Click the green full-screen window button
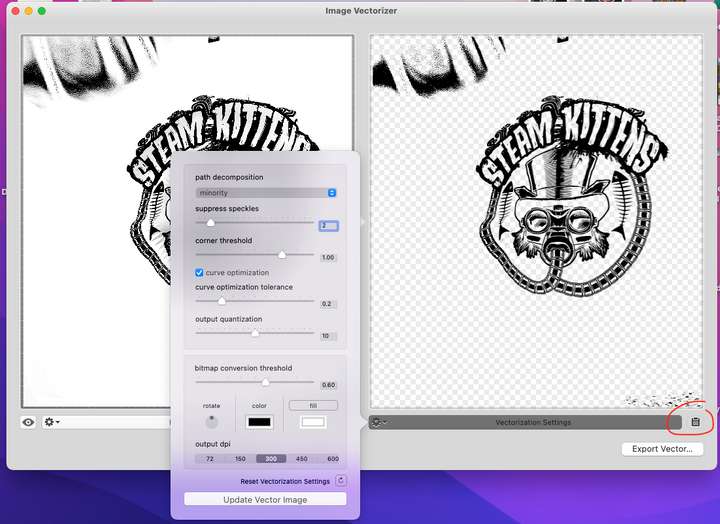 coord(42,11)
